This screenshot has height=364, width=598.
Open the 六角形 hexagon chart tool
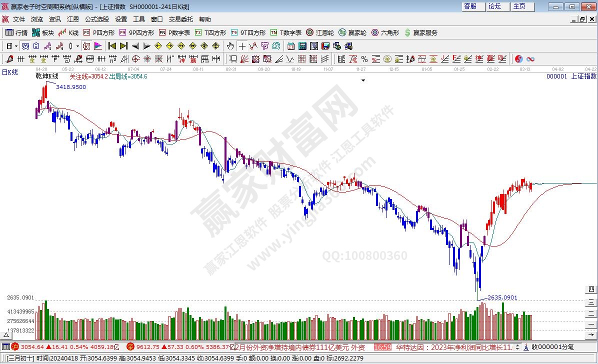click(x=385, y=32)
